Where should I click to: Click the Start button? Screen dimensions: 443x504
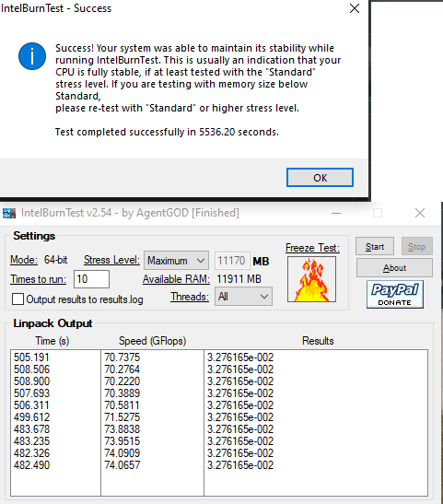click(375, 247)
